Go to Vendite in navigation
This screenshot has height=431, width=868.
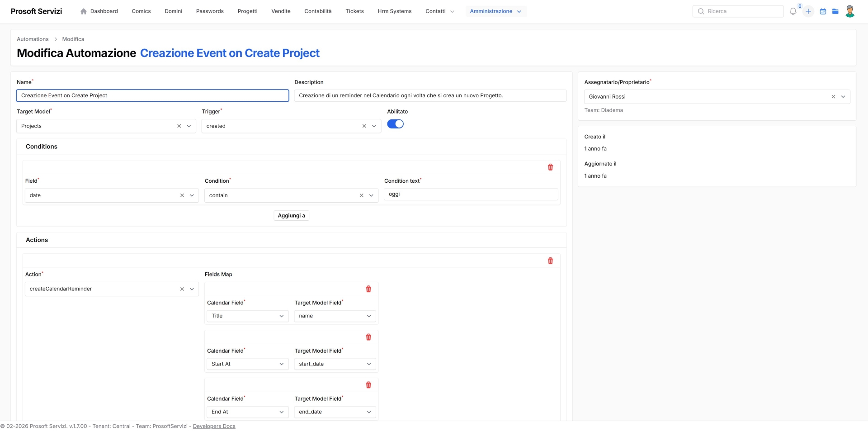click(281, 11)
